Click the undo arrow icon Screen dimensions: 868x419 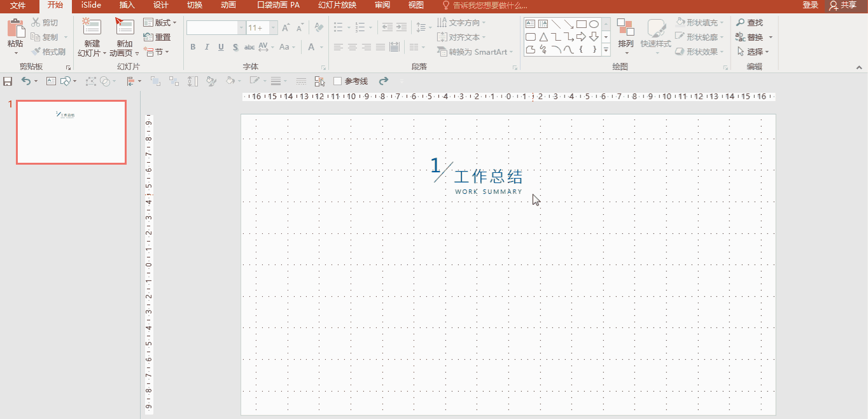(x=25, y=81)
